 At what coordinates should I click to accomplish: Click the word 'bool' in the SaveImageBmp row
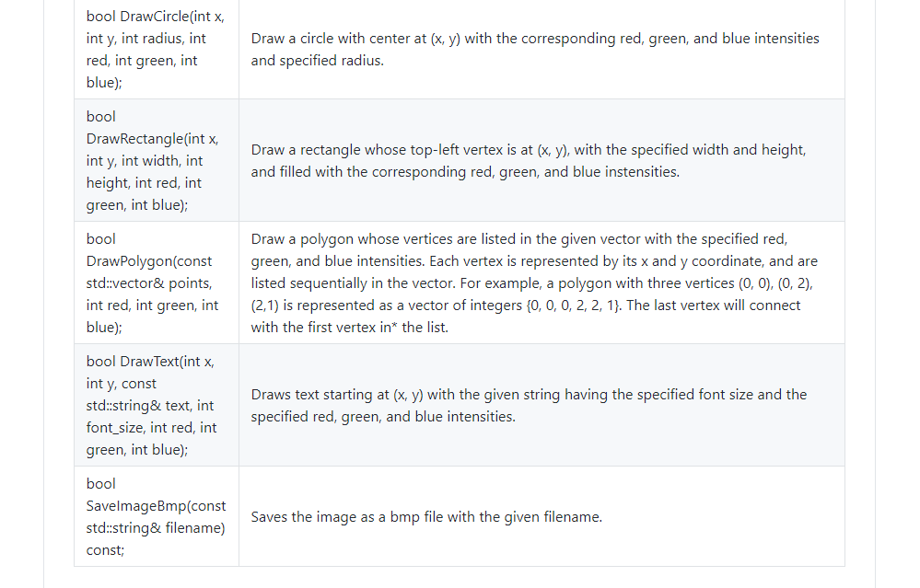(101, 484)
